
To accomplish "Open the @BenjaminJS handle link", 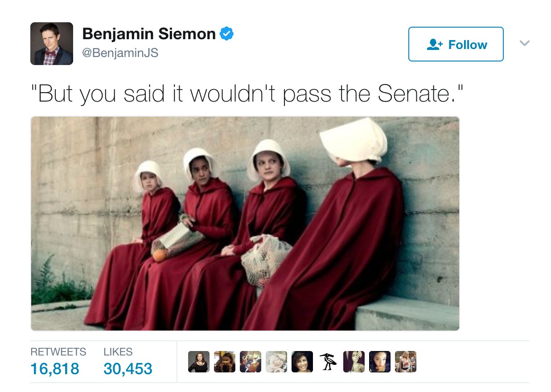I will (120, 53).
